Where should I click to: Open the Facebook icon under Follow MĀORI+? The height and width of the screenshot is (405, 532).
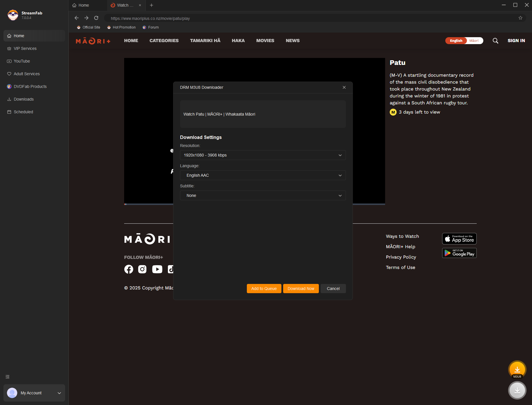(128, 269)
